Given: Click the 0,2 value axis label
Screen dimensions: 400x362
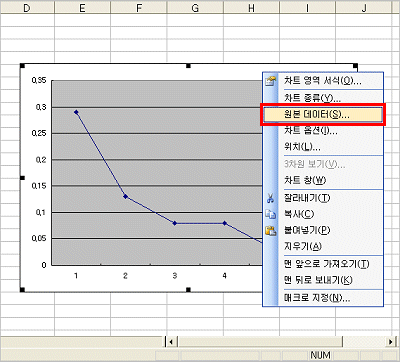Looking at the screenshot, I should point(41,160).
